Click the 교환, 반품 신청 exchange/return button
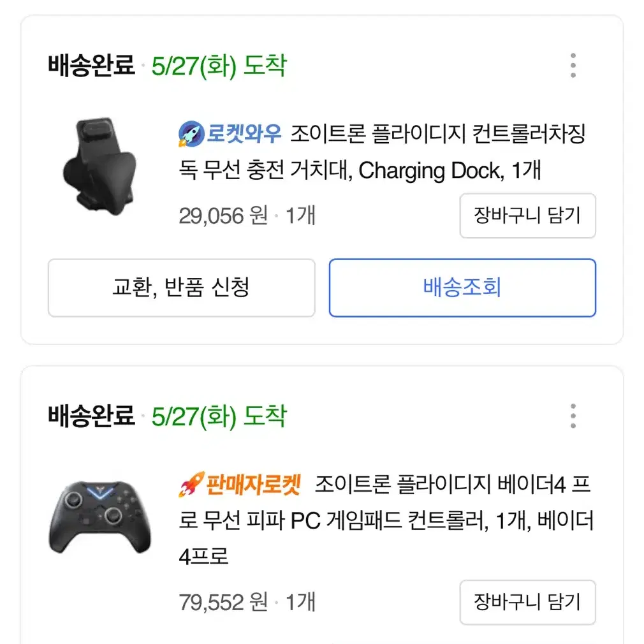 180,288
